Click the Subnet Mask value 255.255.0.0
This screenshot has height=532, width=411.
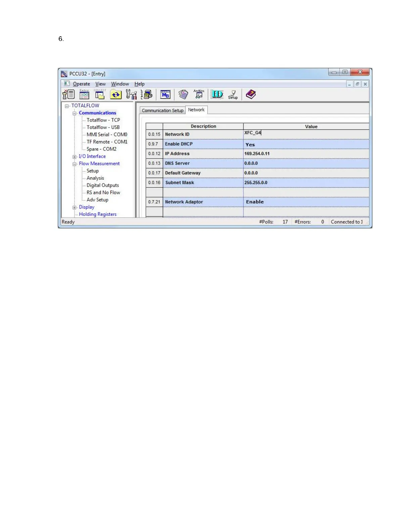[306, 183]
